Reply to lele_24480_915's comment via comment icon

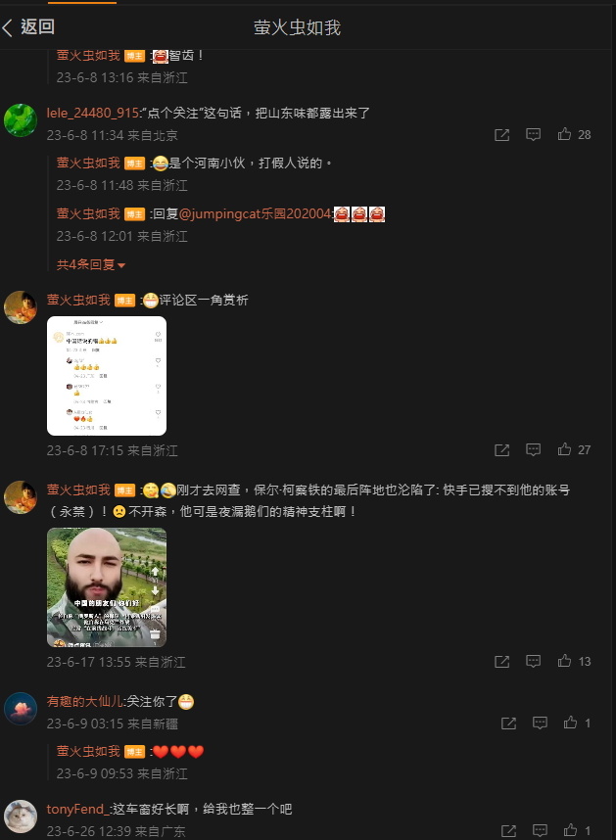coord(533,134)
